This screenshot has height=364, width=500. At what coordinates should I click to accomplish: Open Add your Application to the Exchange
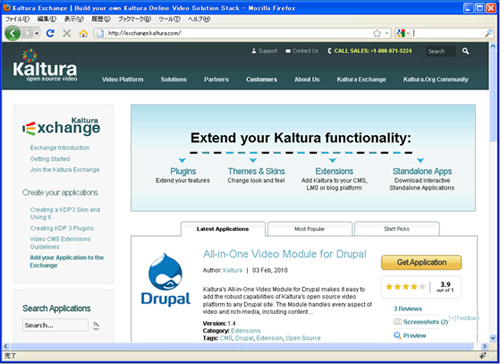click(x=67, y=261)
